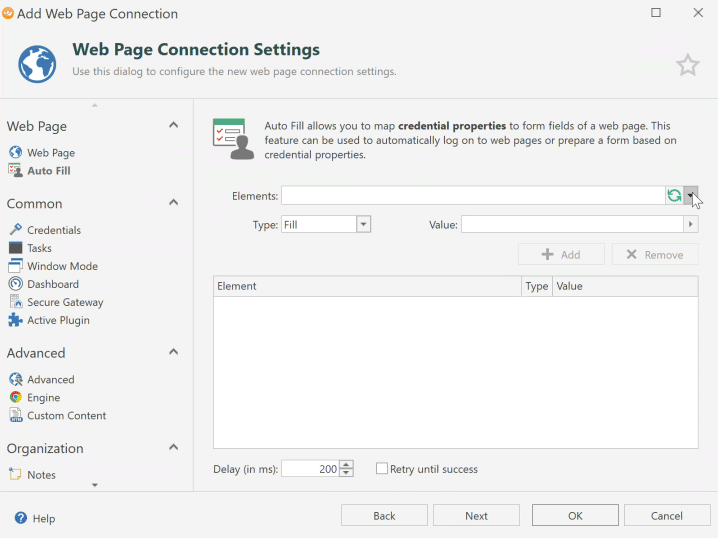Select Custom Content in sidebar
Image resolution: width=718 pixels, height=538 pixels.
click(66, 415)
